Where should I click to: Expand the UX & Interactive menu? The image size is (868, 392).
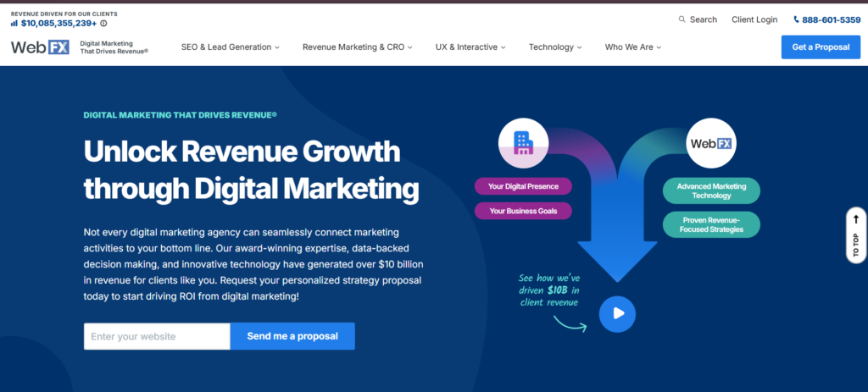[x=470, y=47]
